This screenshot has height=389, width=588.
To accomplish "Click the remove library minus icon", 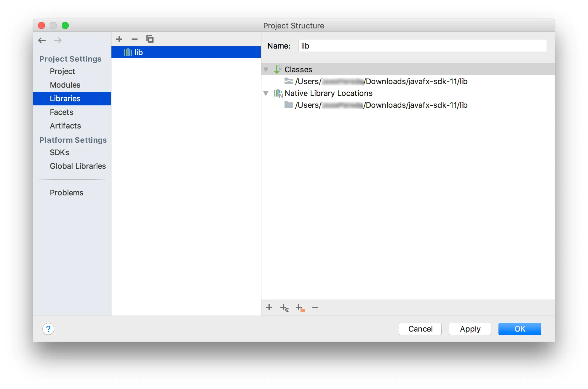I will click(x=135, y=39).
